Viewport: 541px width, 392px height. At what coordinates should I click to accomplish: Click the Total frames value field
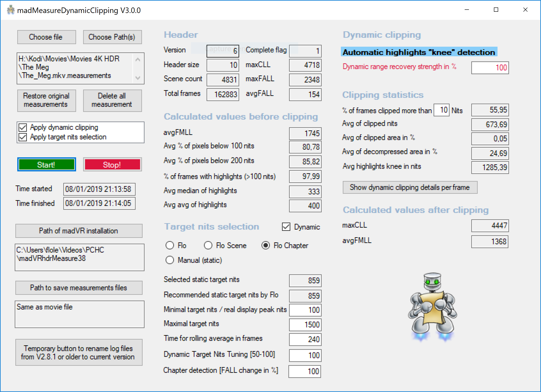(223, 94)
